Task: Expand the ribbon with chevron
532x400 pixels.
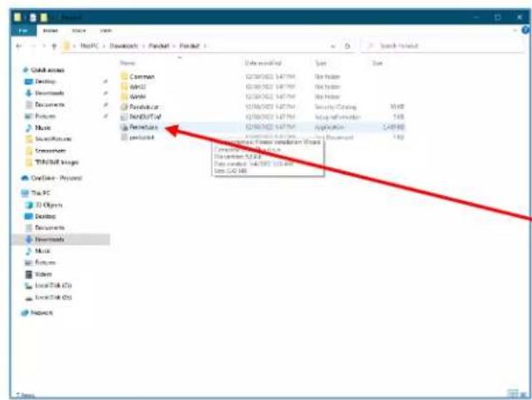Action: (515, 31)
